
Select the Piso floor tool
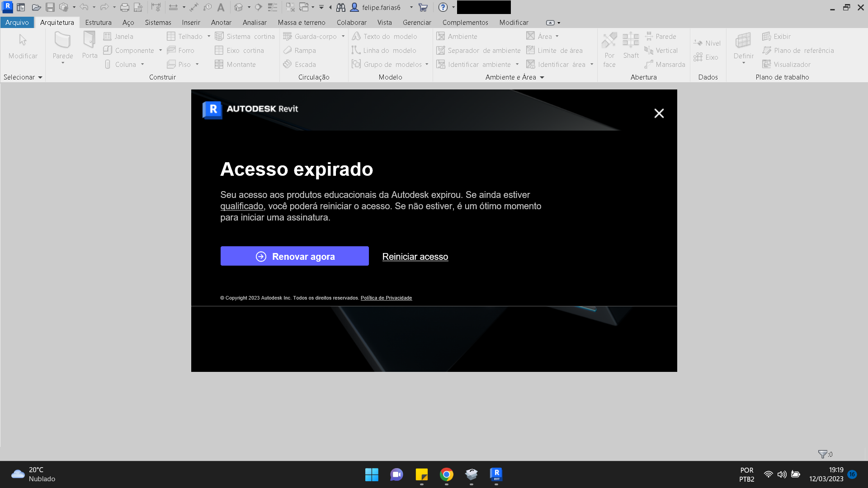tap(179, 65)
